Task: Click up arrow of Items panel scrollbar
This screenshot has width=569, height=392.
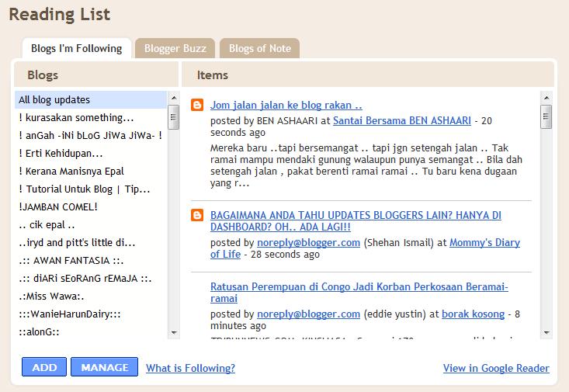Action: (546, 97)
